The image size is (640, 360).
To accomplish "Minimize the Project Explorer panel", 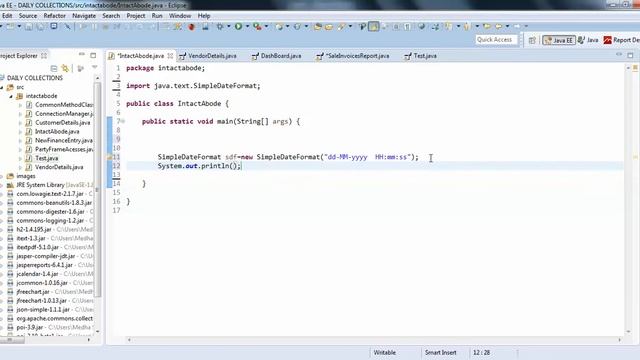I will point(82,54).
